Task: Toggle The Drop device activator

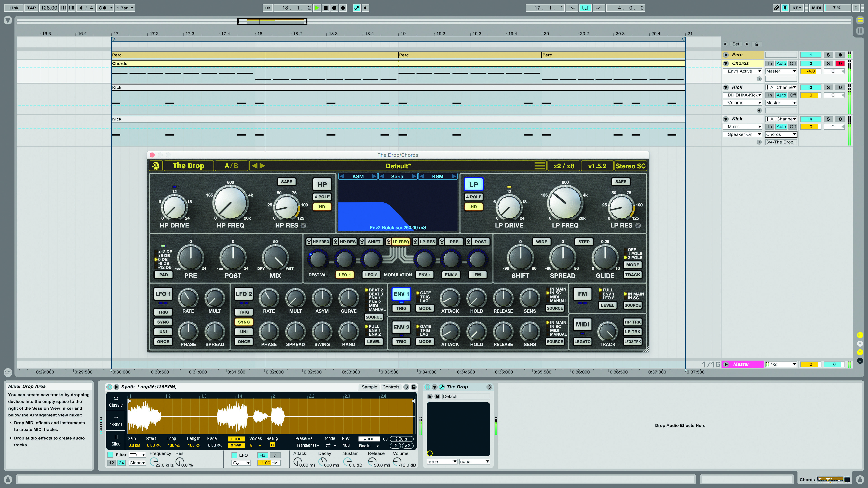Action: (428, 387)
